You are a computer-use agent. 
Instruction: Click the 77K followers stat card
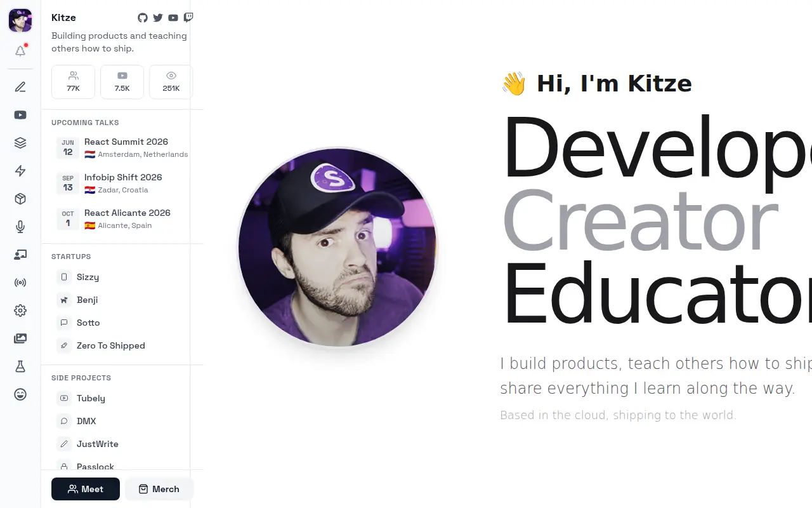[x=73, y=82]
